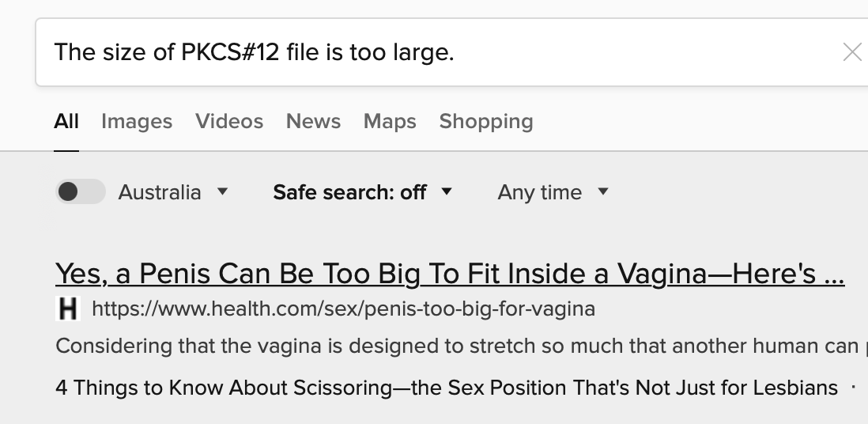868x424 pixels.
Task: Open the Safe search: off dropdown
Action: click(349, 192)
